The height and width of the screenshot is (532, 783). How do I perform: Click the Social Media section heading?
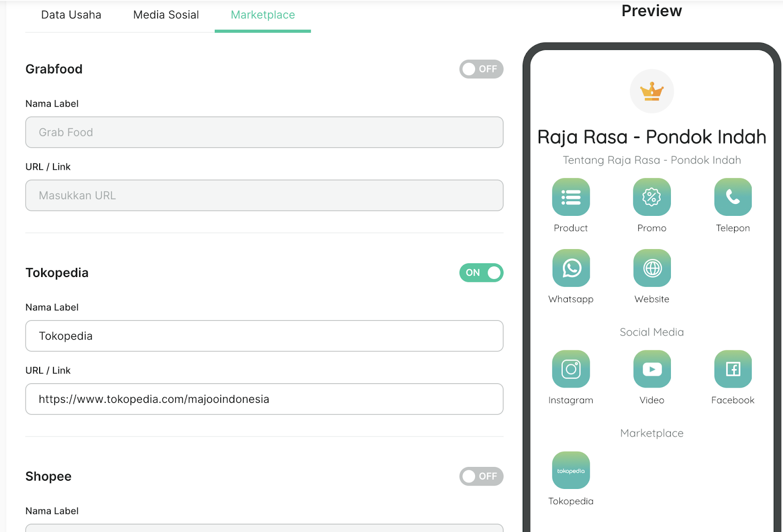coord(652,332)
